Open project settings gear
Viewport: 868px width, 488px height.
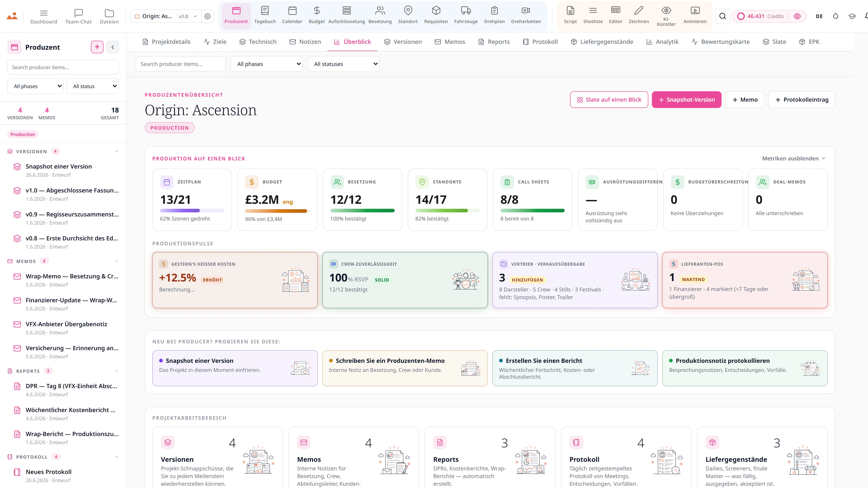208,16
